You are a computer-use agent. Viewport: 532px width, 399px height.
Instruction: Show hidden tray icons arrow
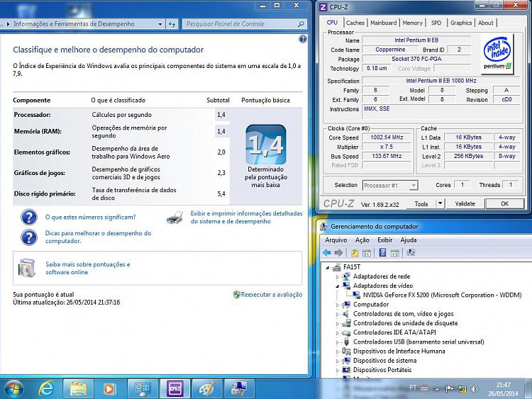point(438,389)
